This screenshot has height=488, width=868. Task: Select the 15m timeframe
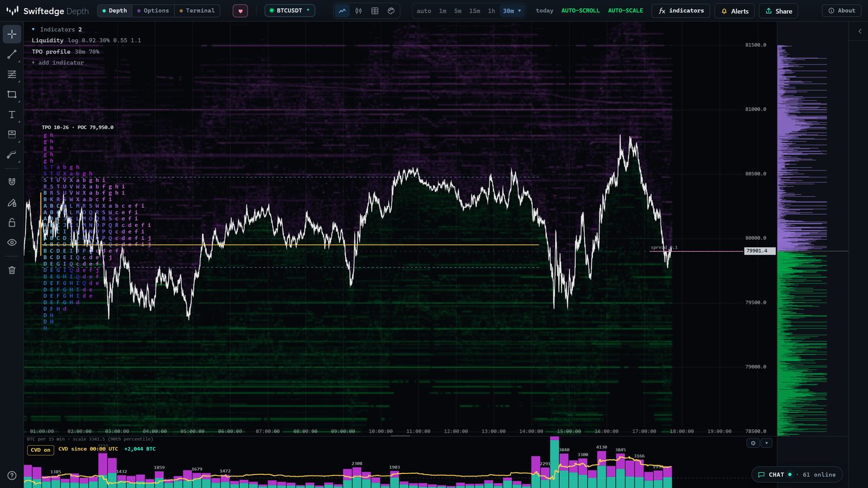474,11
